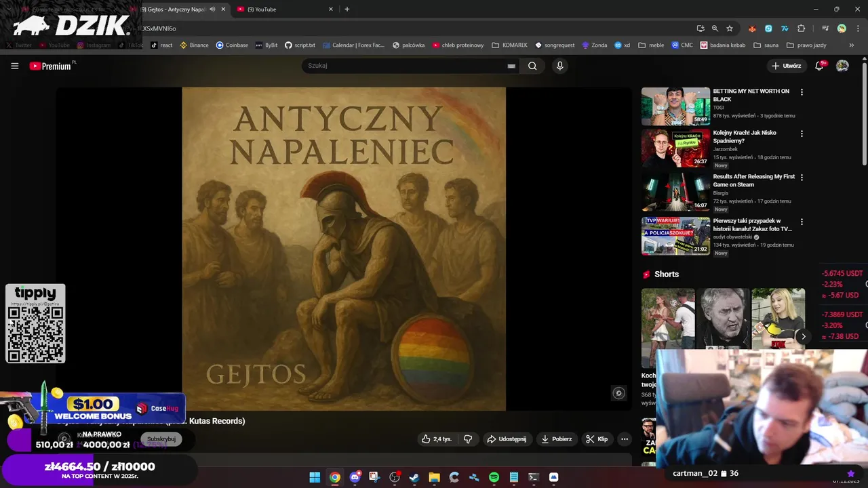The width and height of the screenshot is (868, 488).
Task: Dislike the video with thumbs down
Action: click(468, 439)
